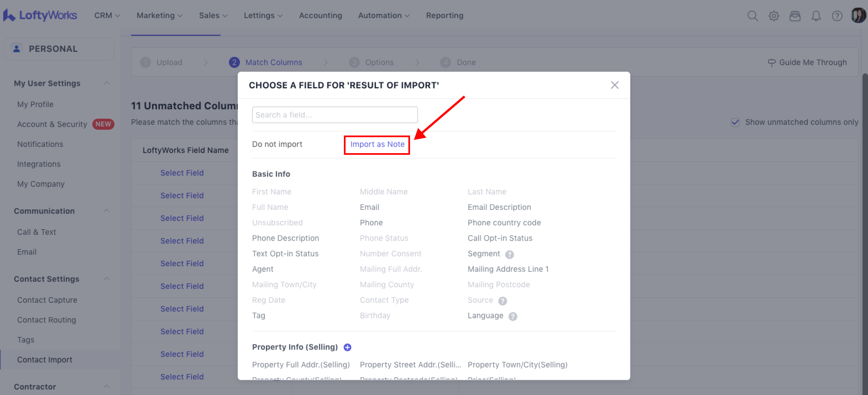The width and height of the screenshot is (868, 395).
Task: Open settings via the gear icon
Action: click(774, 16)
